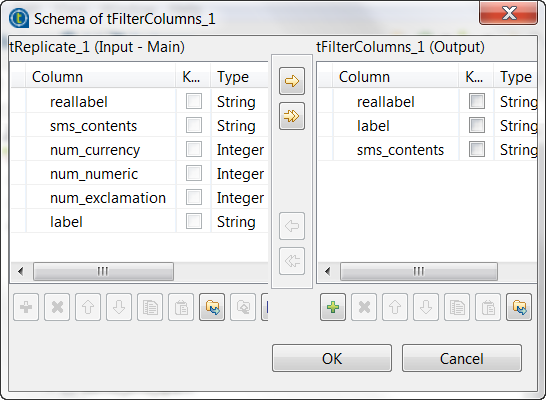Dismiss dialog with the Cancel button
546x400 pixels.
[x=462, y=358]
